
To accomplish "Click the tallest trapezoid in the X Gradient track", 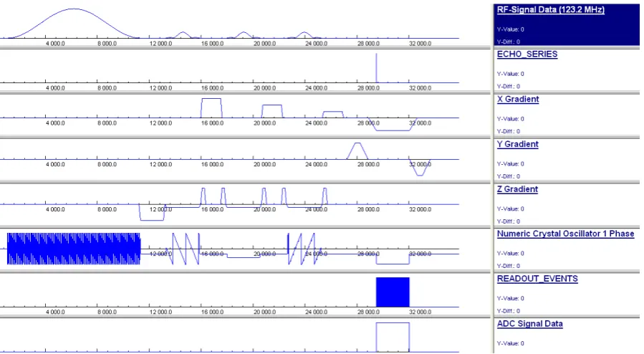I will pos(211,108).
